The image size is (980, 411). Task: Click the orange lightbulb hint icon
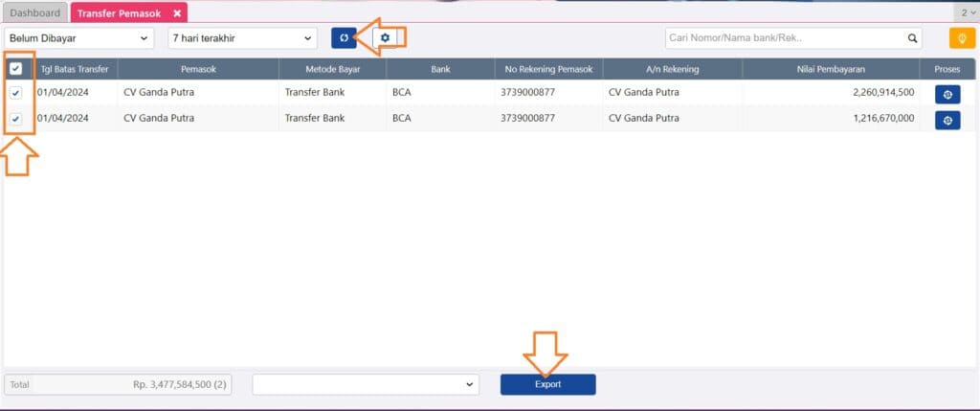[961, 38]
